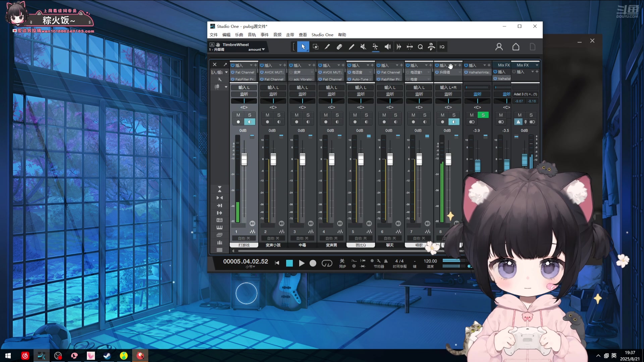Expand 输入 L+R input selector on channel 8

448,87
